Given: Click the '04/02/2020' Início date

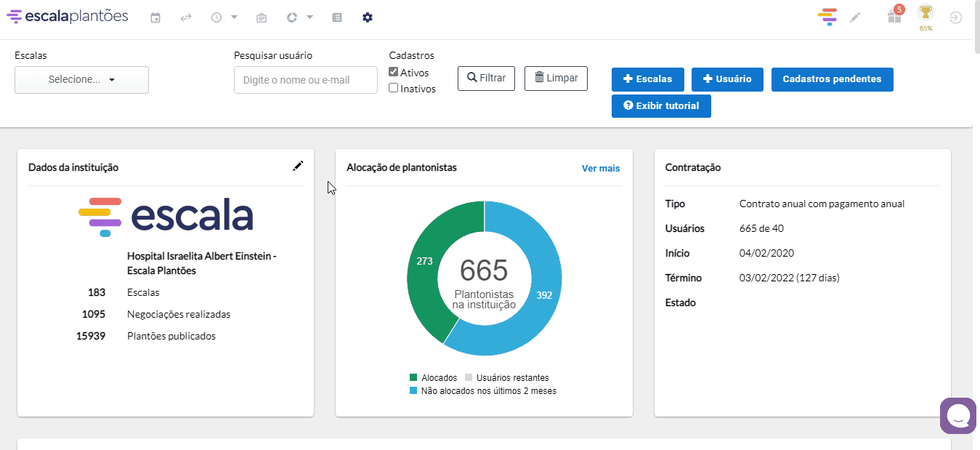Looking at the screenshot, I should [766, 253].
